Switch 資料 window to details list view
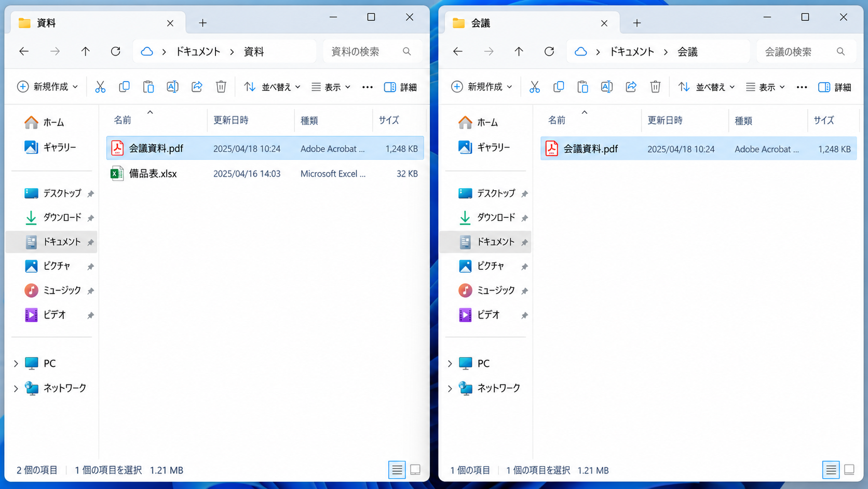 pos(397,470)
